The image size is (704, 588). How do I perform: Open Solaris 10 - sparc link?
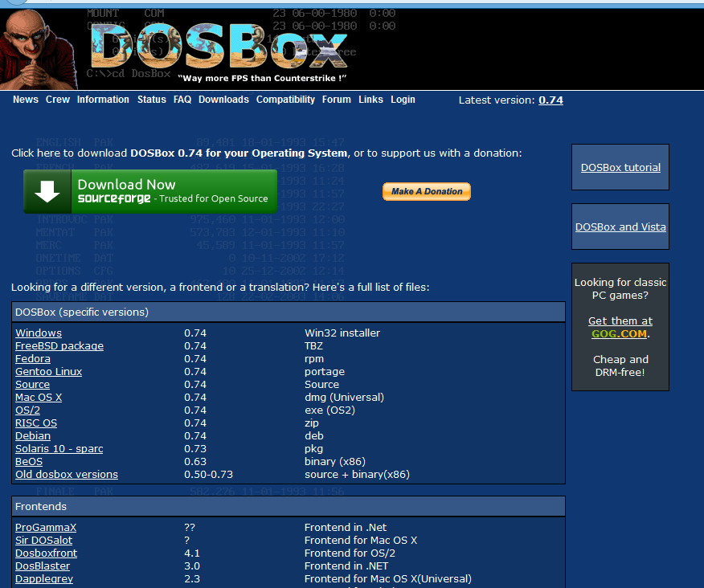(59, 449)
